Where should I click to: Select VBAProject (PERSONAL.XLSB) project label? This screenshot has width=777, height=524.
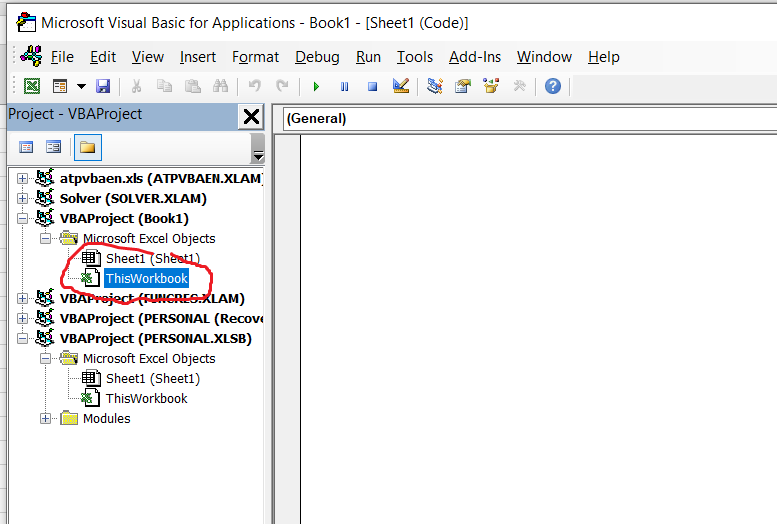(156, 339)
